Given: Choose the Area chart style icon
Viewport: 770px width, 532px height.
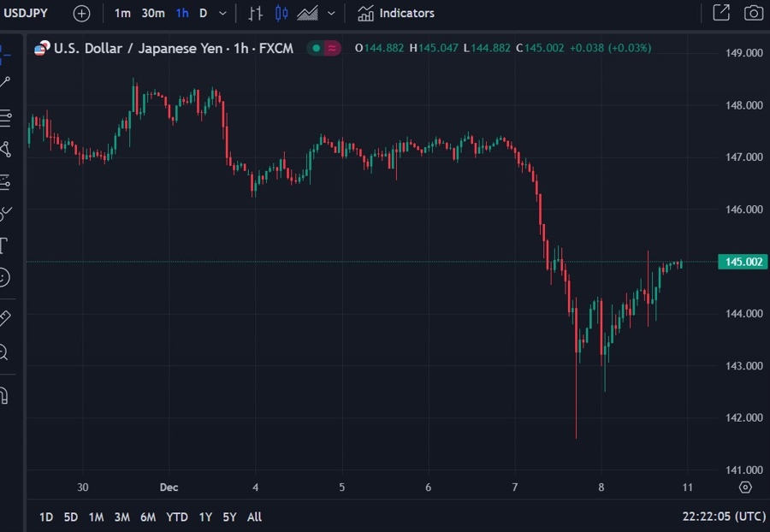Looking at the screenshot, I should pyautogui.click(x=307, y=13).
